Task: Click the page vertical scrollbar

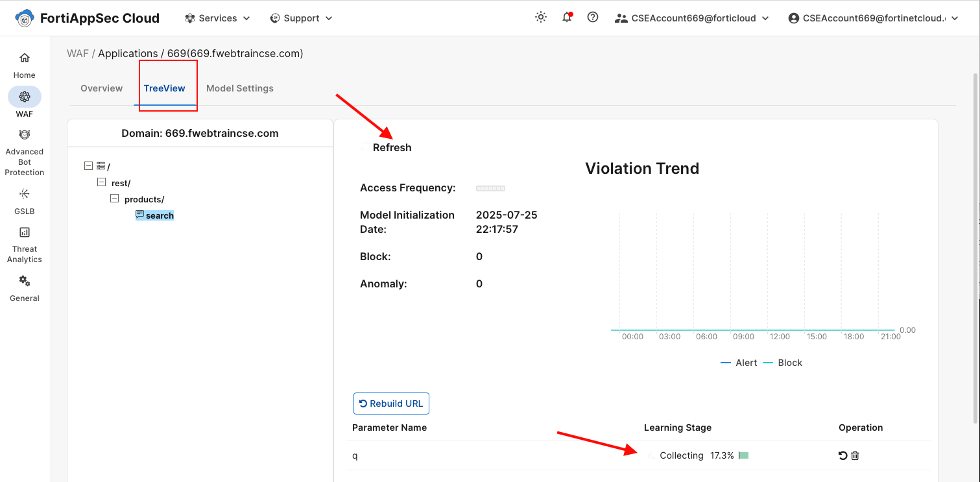Action: click(x=975, y=249)
